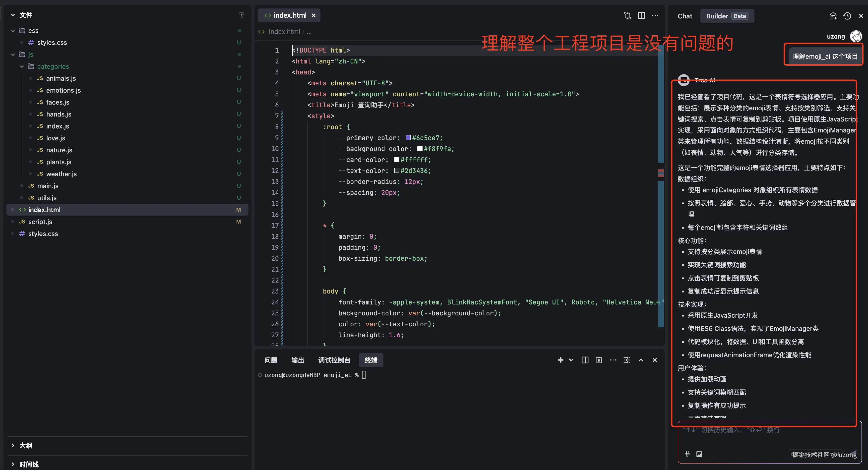
Task: Switch to the 问题 problems tab
Action: [x=271, y=360]
